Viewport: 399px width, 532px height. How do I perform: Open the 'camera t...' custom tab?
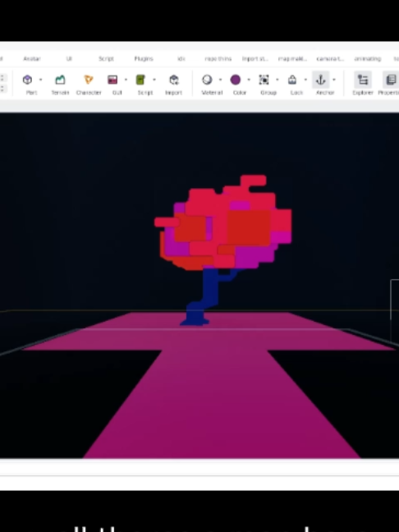(330, 58)
